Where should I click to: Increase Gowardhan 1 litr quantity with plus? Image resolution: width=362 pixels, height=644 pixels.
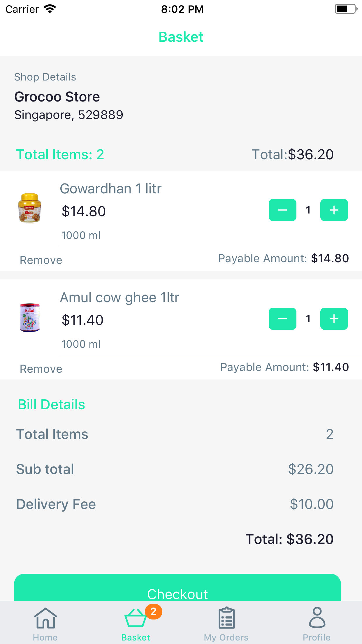(334, 210)
